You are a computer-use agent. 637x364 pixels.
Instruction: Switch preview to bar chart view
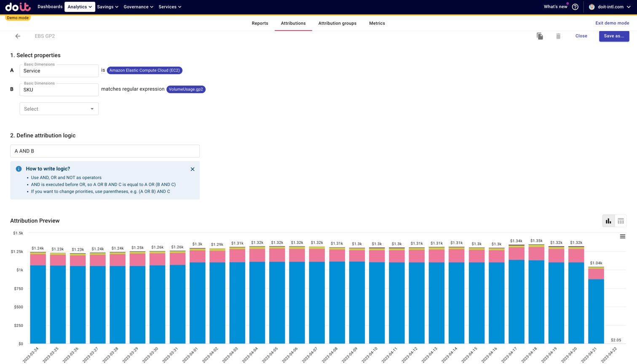point(608,221)
